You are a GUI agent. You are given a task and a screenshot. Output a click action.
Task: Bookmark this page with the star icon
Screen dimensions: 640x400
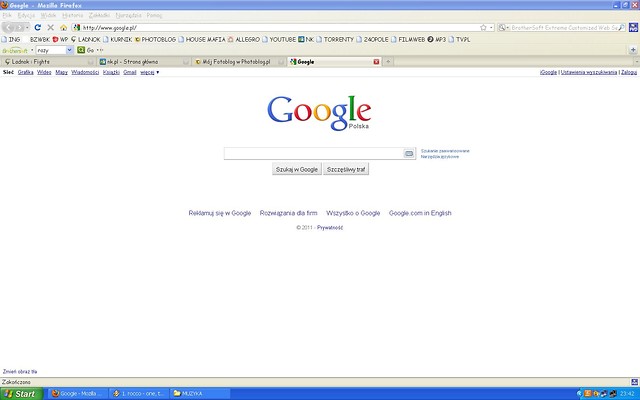[483, 27]
